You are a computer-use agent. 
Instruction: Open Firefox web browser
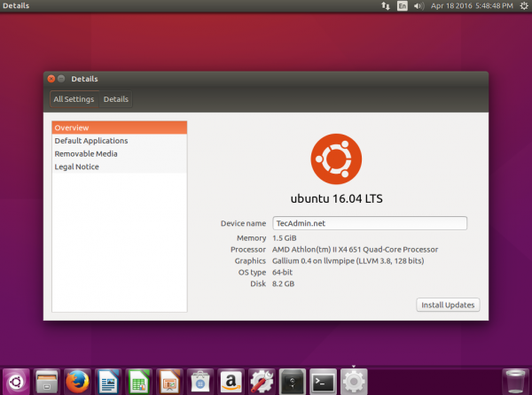[x=77, y=381]
